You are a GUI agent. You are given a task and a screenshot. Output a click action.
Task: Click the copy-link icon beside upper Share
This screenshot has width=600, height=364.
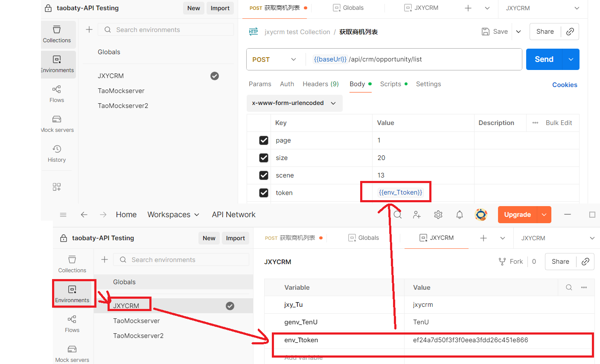pos(570,32)
